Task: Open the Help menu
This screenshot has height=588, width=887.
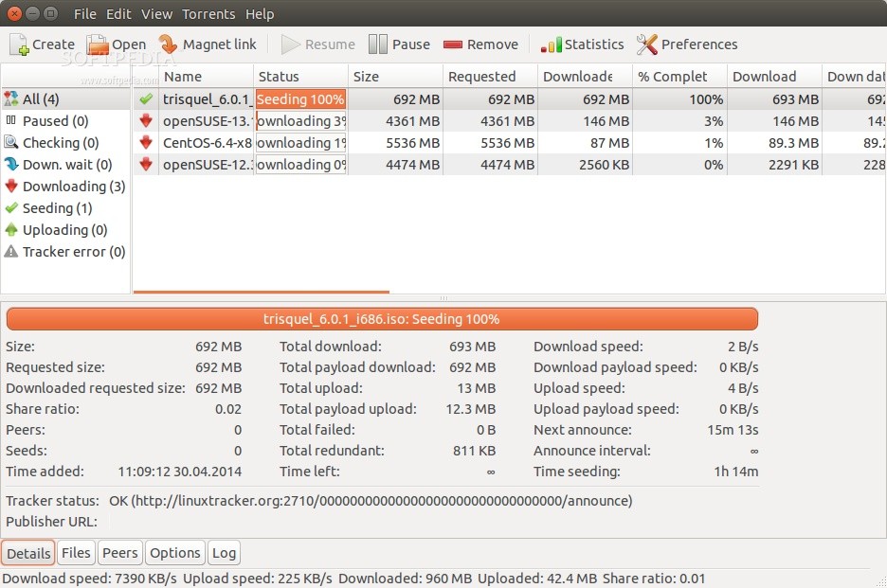Action: 260,13
